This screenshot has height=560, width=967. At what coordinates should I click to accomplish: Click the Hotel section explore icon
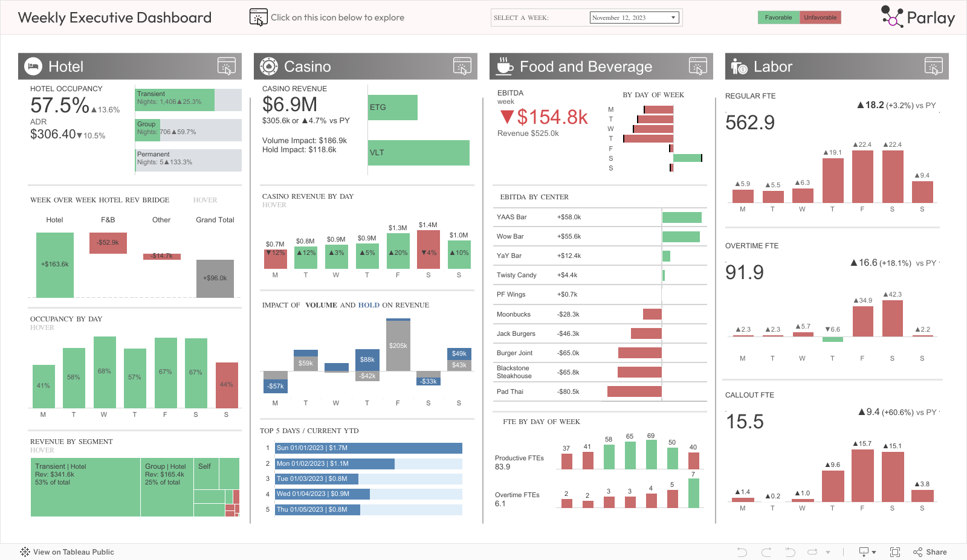pyautogui.click(x=226, y=66)
